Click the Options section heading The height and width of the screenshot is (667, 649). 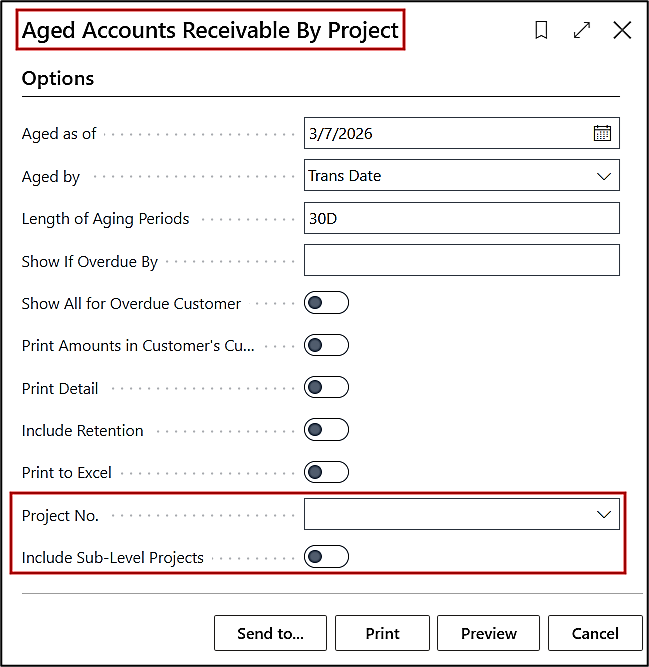click(58, 78)
